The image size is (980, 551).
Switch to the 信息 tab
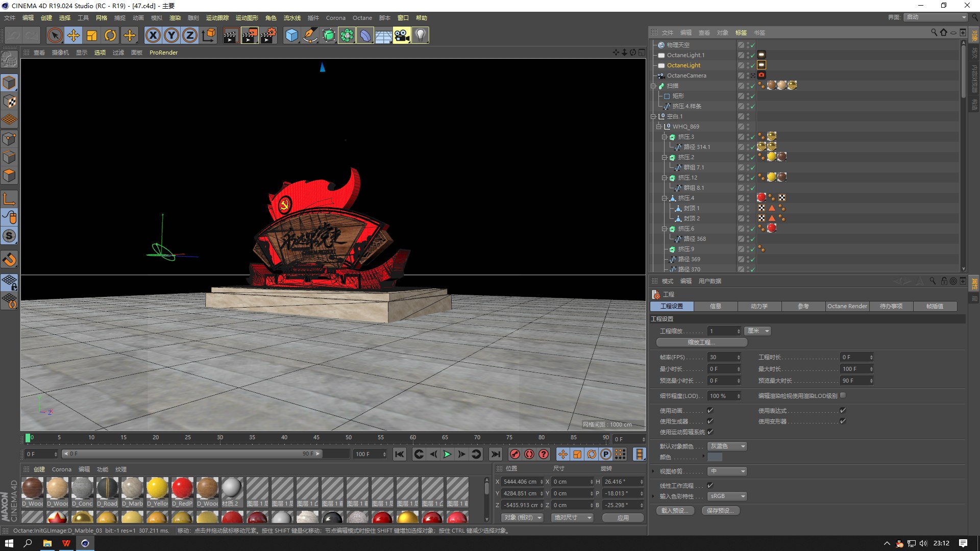click(716, 307)
